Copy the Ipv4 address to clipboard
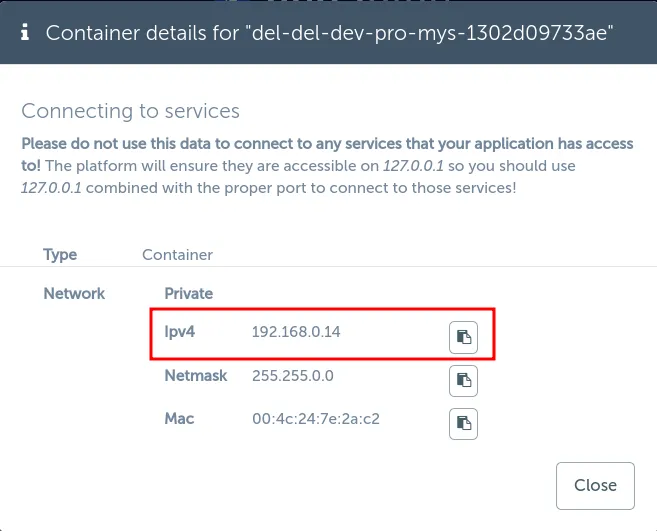This screenshot has height=531, width=657. coord(463,338)
